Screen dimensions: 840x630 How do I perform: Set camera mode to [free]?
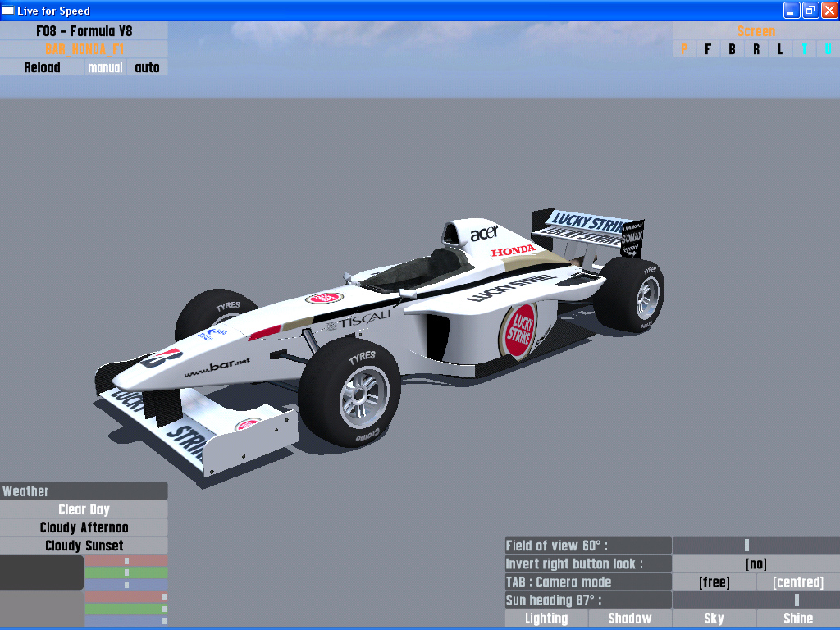point(714,582)
